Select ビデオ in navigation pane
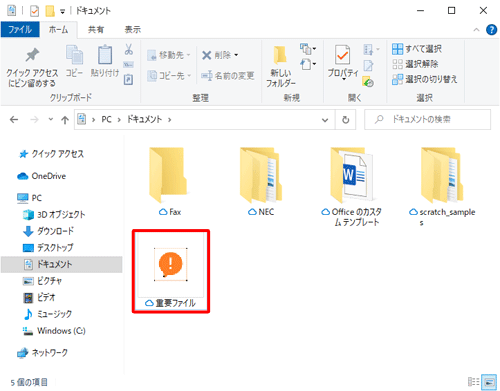The width and height of the screenshot is (500, 391). (39, 297)
